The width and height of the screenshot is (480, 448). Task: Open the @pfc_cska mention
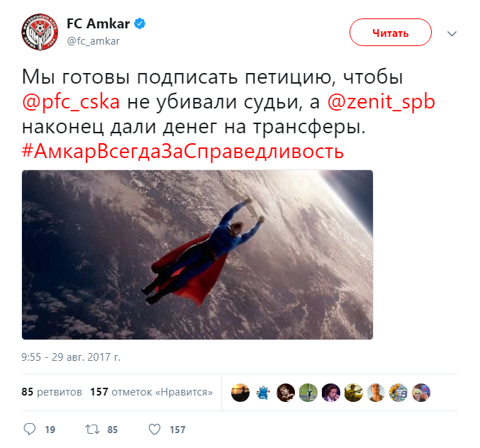click(x=71, y=101)
